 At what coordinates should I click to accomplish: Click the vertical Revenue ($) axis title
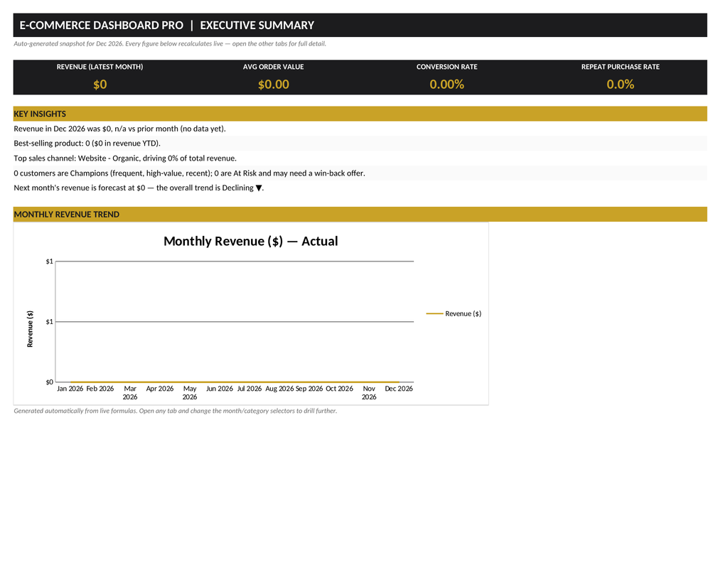(x=30, y=329)
